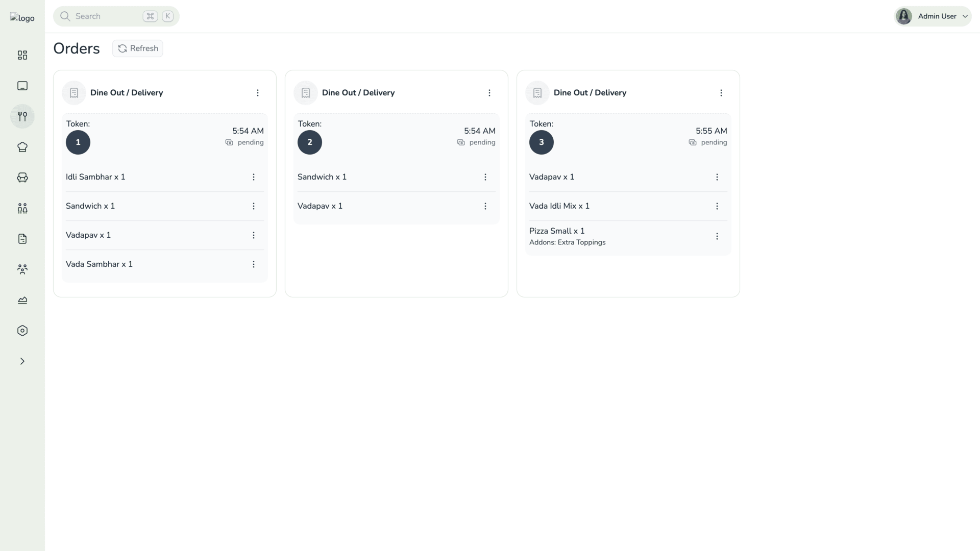The width and height of the screenshot is (980, 551).
Task: Click the customers group icon in sidebar
Action: [x=22, y=269]
